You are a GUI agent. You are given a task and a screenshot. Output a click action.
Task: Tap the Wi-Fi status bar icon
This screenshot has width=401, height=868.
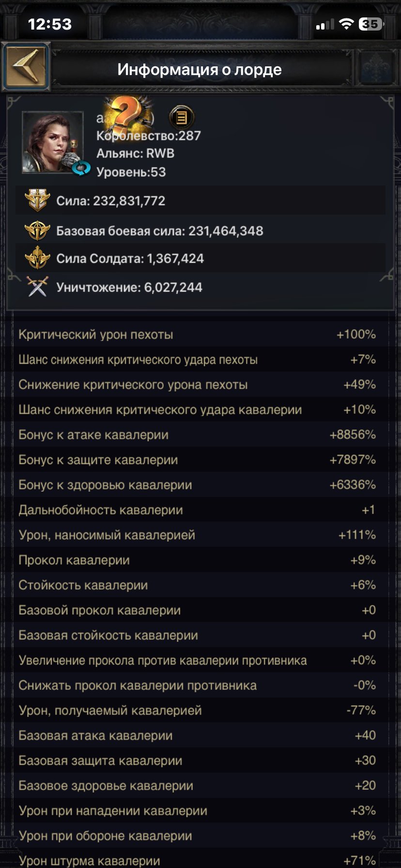point(346,24)
